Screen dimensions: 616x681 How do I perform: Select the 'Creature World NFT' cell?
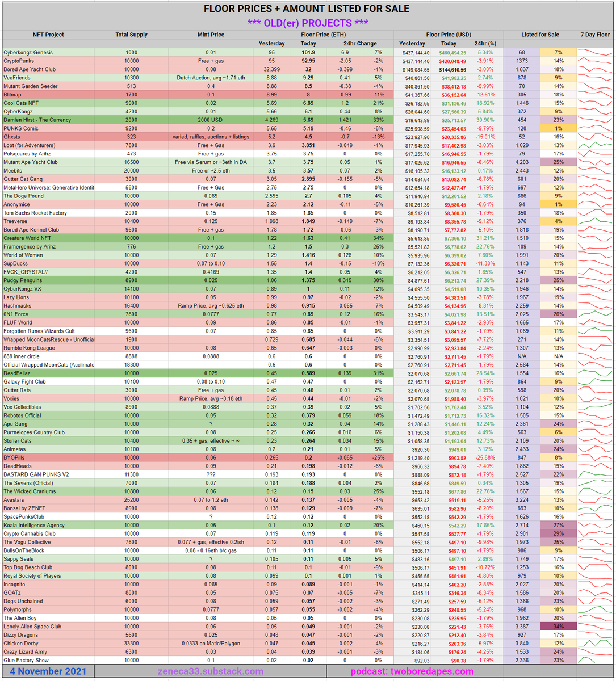pos(48,238)
